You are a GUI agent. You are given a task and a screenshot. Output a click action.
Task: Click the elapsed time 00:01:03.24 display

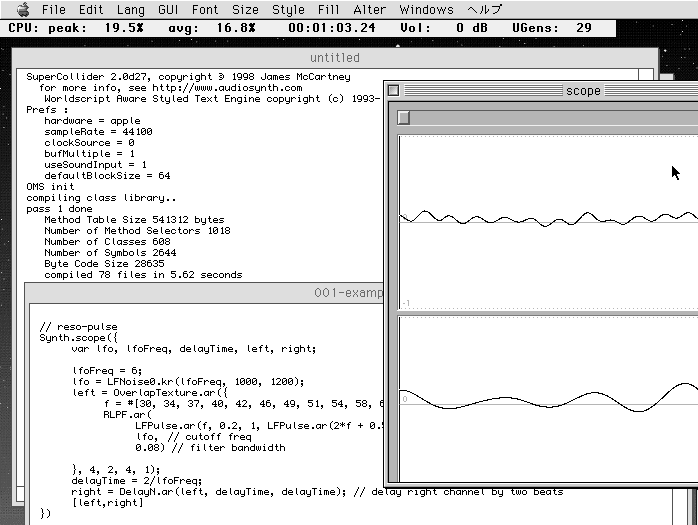(x=332, y=28)
